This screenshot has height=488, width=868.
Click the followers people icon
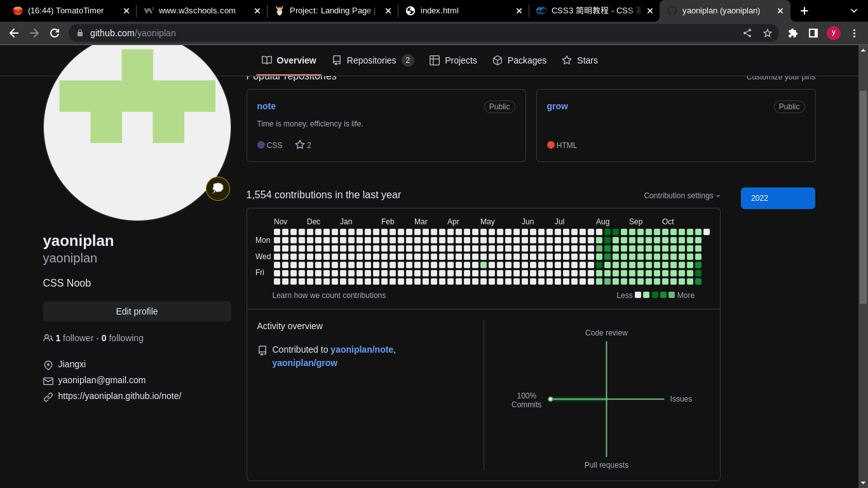[48, 338]
